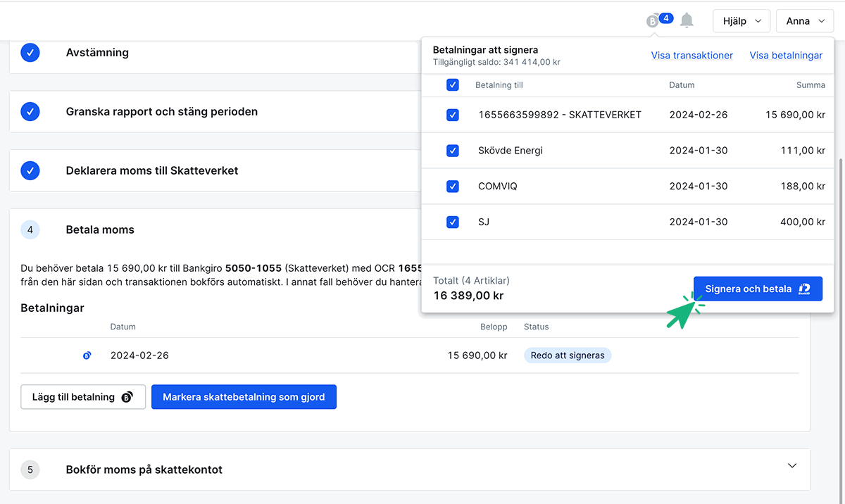Click Markera skattebetalning som gjord button

244,397
